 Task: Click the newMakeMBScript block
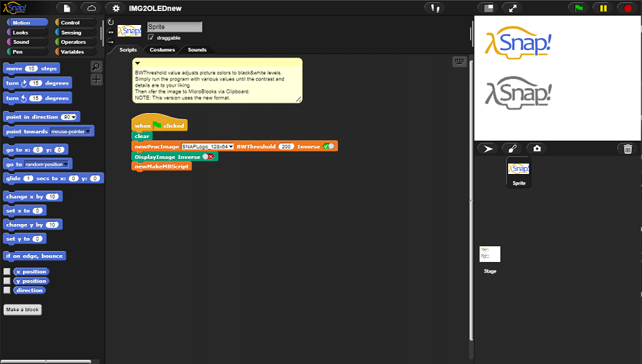tap(161, 166)
